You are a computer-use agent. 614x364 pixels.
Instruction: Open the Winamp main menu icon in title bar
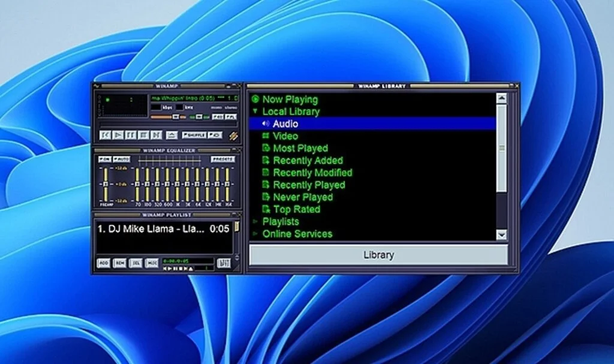[x=97, y=86]
